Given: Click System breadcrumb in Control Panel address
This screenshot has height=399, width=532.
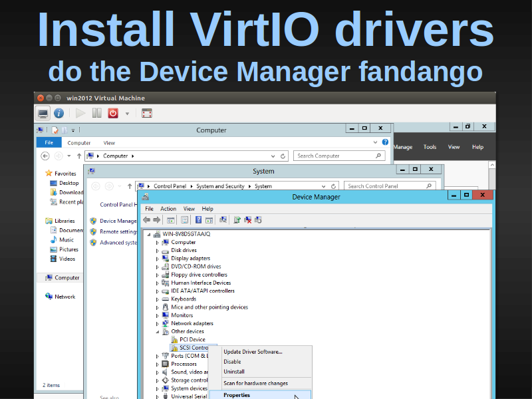Looking at the screenshot, I should click(x=263, y=186).
